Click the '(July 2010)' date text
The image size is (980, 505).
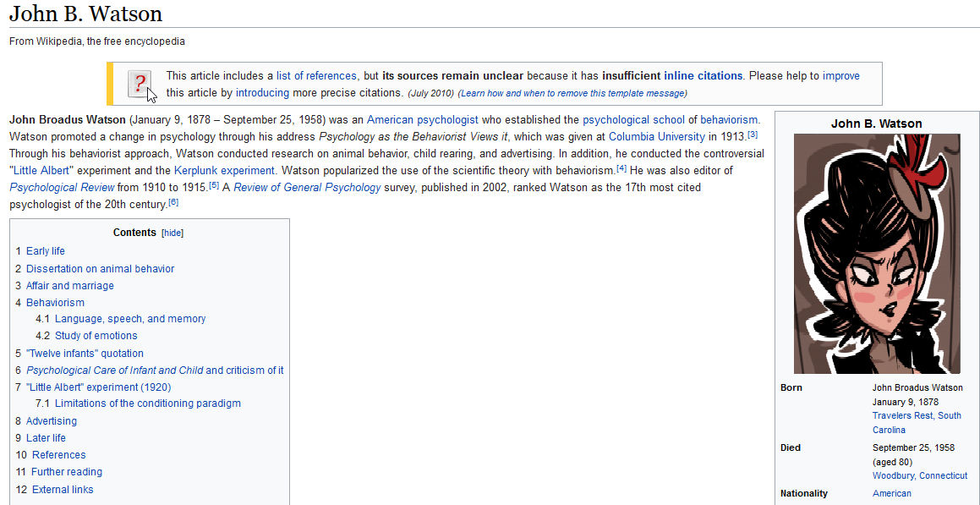point(430,94)
